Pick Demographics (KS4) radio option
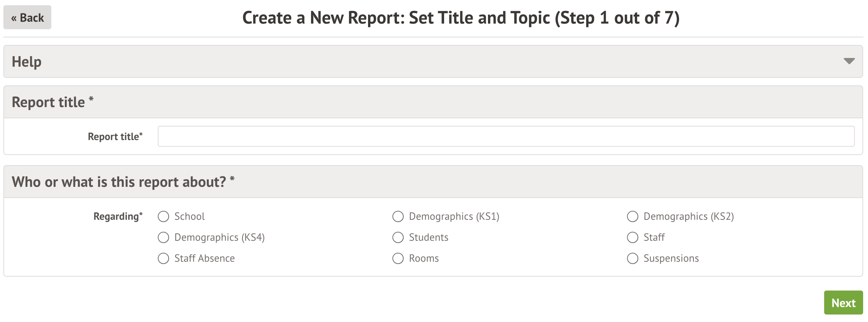This screenshot has width=868, height=322. [x=163, y=237]
